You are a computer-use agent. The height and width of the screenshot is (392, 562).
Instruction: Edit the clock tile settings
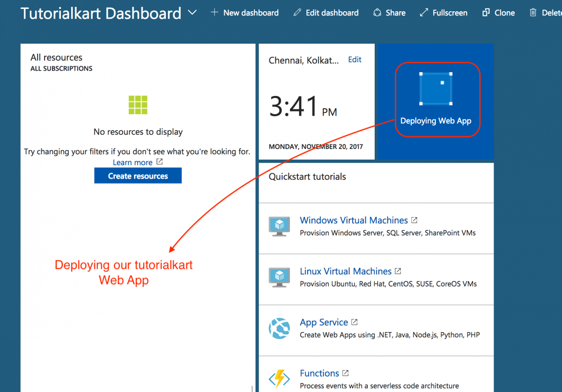click(355, 59)
